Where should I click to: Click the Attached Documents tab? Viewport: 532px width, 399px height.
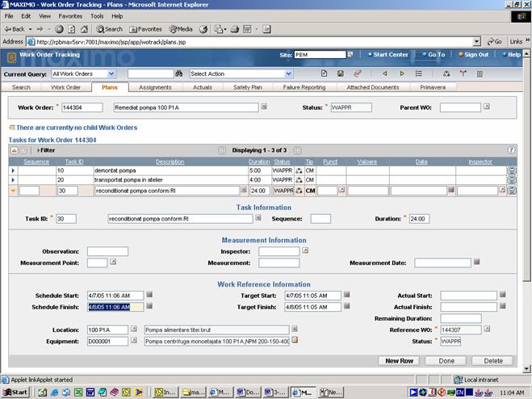(x=372, y=87)
